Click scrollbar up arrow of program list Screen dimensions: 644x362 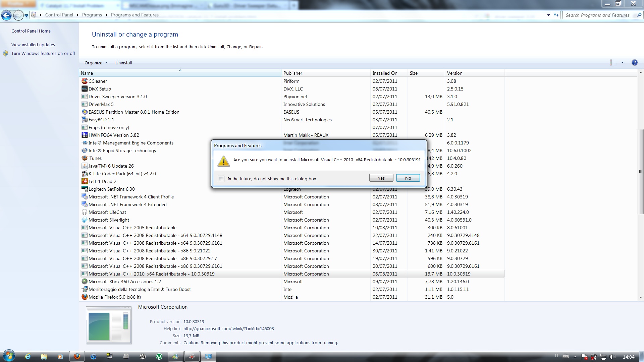(x=640, y=72)
